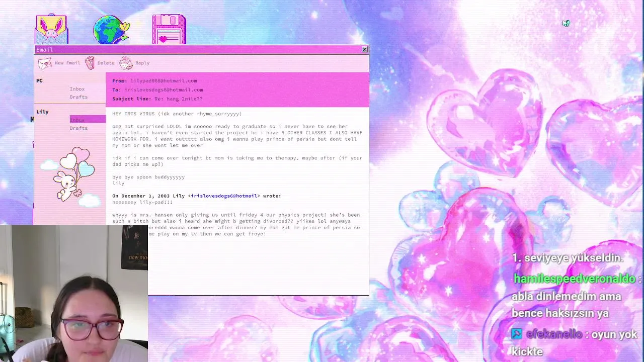This screenshot has width=644, height=362.
Task: Click the recipient address irislovesdogs6@hotmail.com
Action: point(164,89)
